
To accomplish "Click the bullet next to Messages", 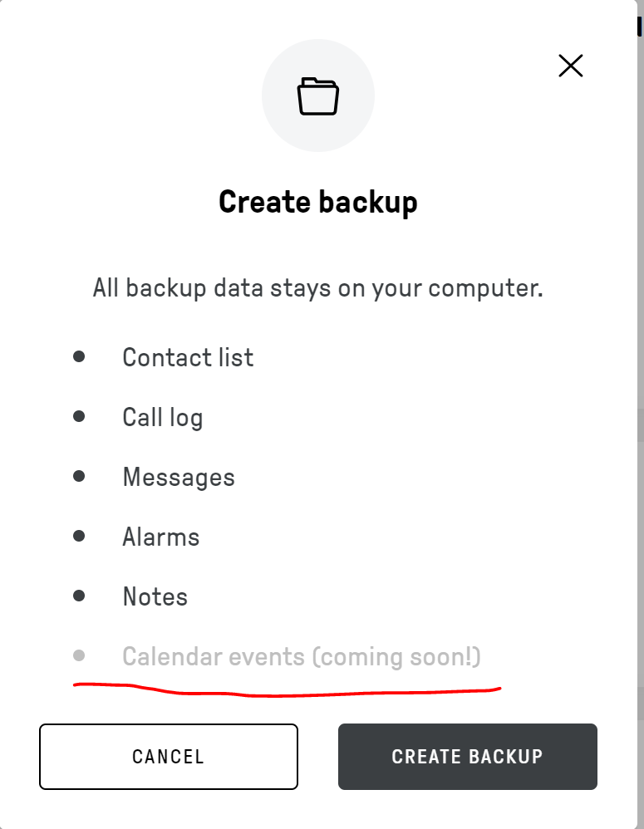I will point(79,476).
